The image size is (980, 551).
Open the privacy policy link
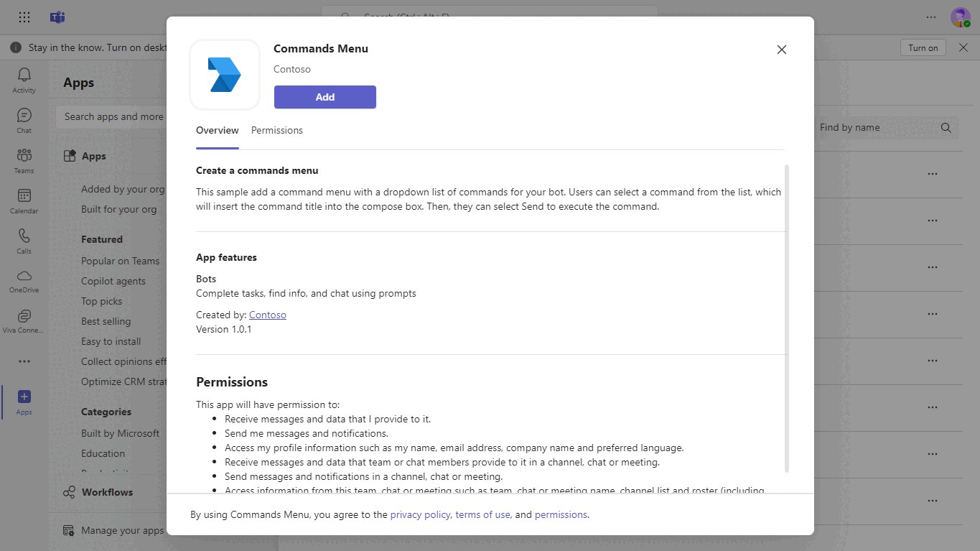[419, 514]
